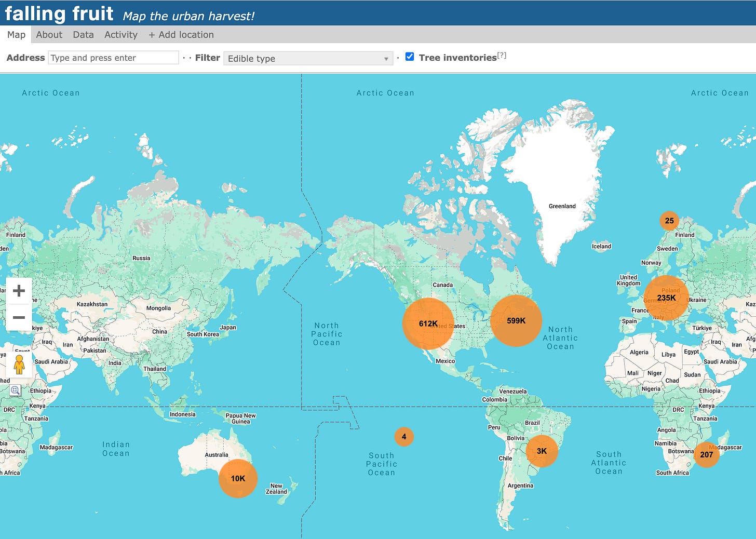
Task: Click the Iceland label on the map
Action: point(601,247)
